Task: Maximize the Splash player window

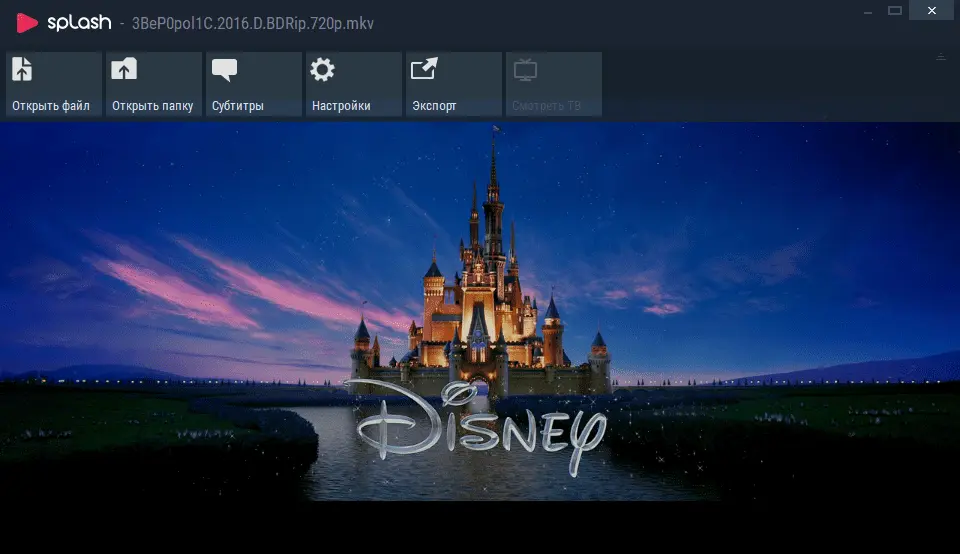Action: [x=895, y=10]
